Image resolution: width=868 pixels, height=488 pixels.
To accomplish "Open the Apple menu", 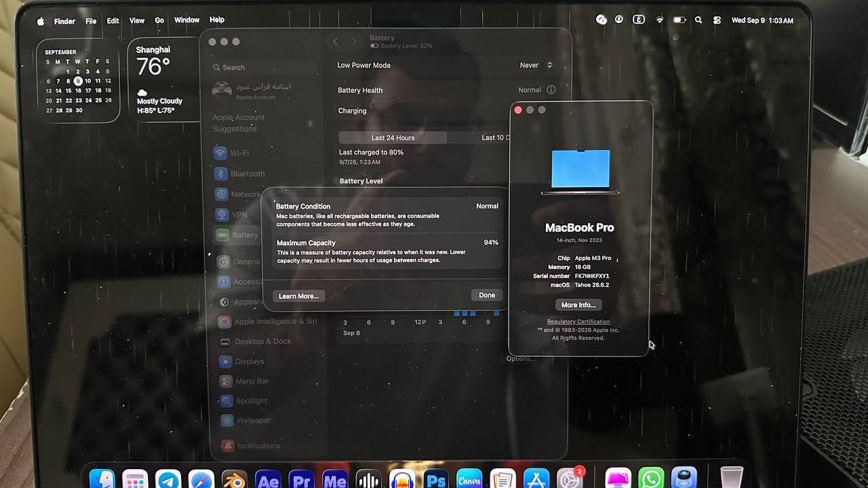I will pyautogui.click(x=40, y=21).
